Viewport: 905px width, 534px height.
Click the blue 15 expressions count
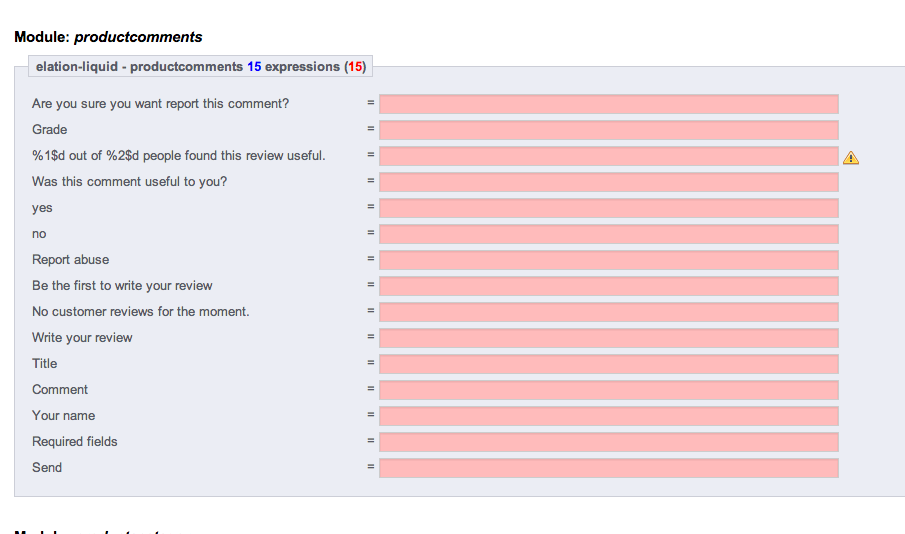click(x=254, y=67)
